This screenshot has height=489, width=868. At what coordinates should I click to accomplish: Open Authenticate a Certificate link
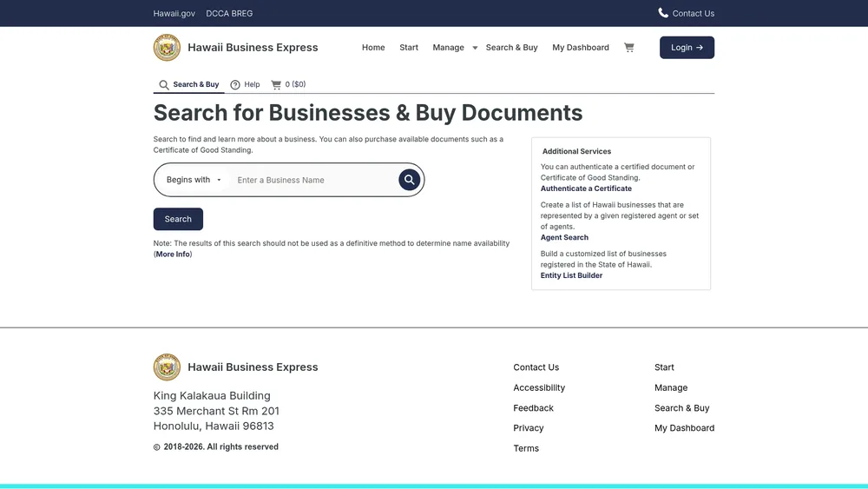point(586,188)
